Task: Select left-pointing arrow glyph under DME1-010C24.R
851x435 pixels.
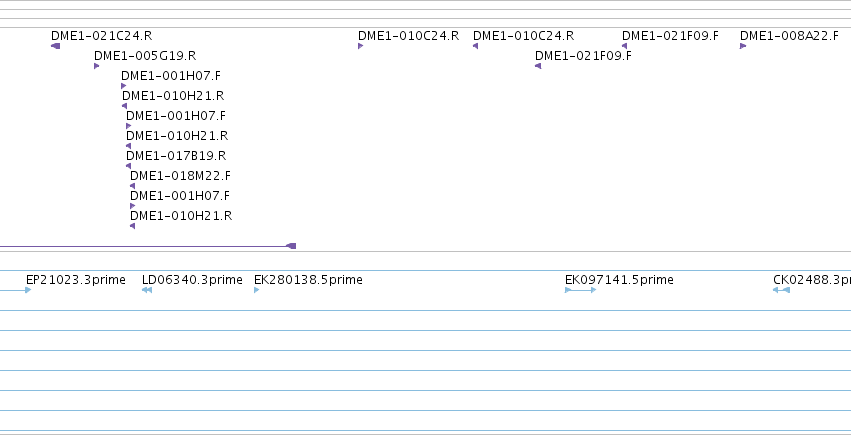Action: (475, 46)
